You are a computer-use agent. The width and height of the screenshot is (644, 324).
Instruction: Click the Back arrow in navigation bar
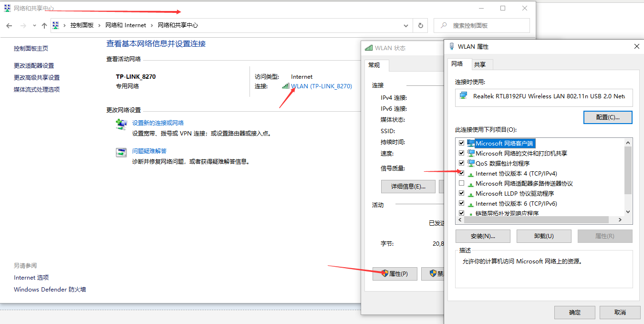9,26
